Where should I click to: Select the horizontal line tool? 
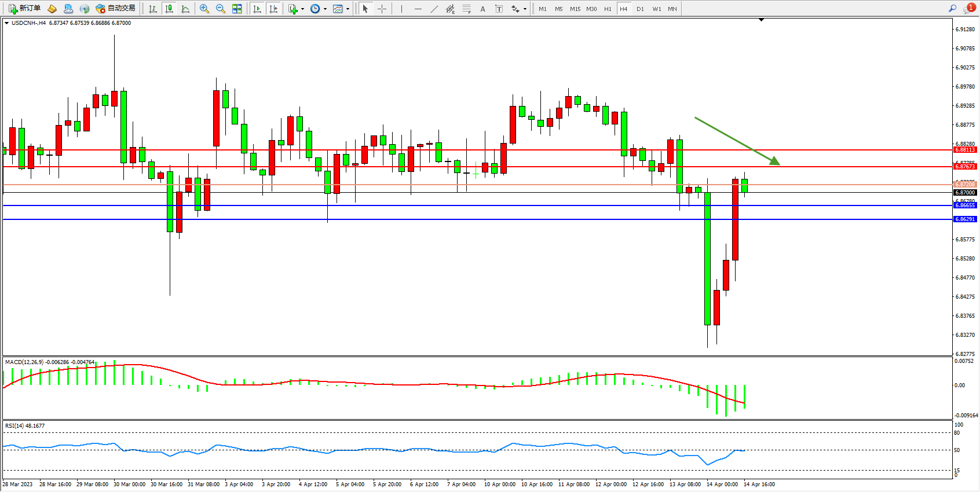[x=418, y=9]
